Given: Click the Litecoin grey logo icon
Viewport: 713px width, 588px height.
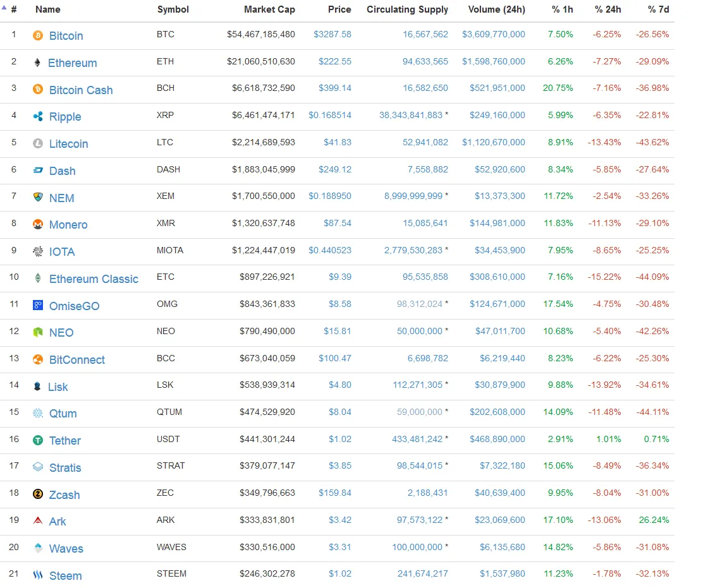Looking at the screenshot, I should coord(38,143).
